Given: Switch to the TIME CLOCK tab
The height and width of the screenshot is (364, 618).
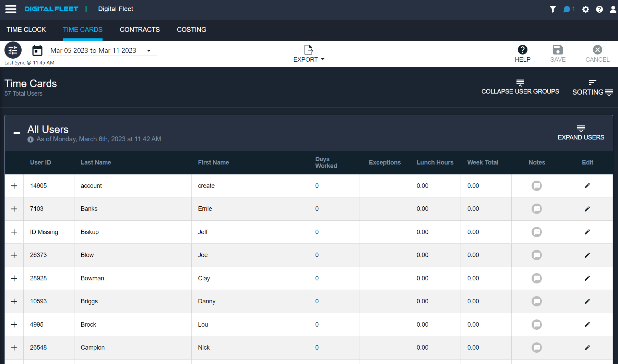Looking at the screenshot, I should pos(26,30).
